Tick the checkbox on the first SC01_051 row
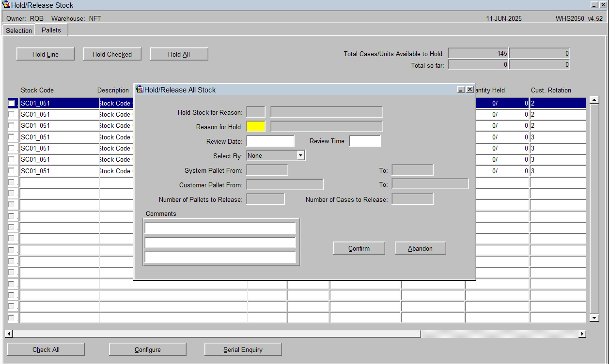The height and width of the screenshot is (364, 609). coord(12,103)
